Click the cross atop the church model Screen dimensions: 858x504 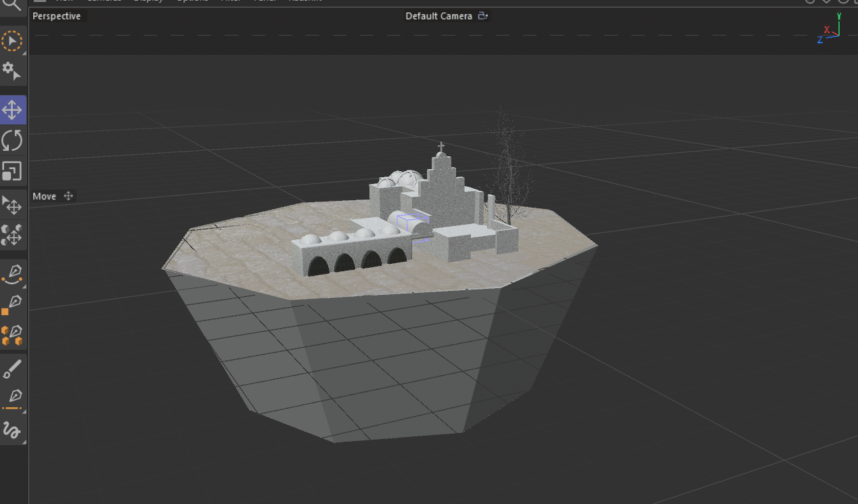441,147
